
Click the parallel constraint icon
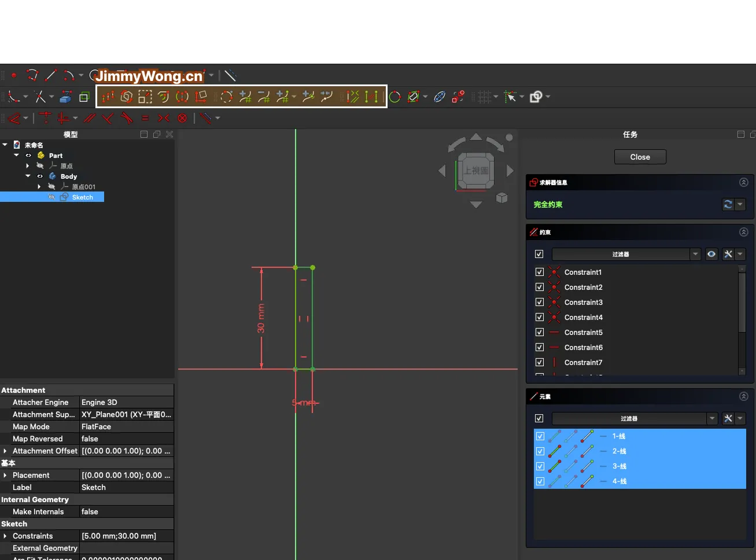[90, 118]
